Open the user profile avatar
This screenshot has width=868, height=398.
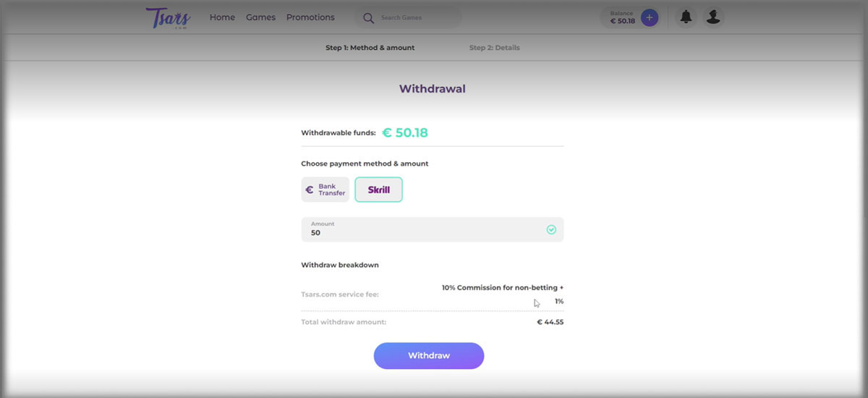pyautogui.click(x=713, y=17)
